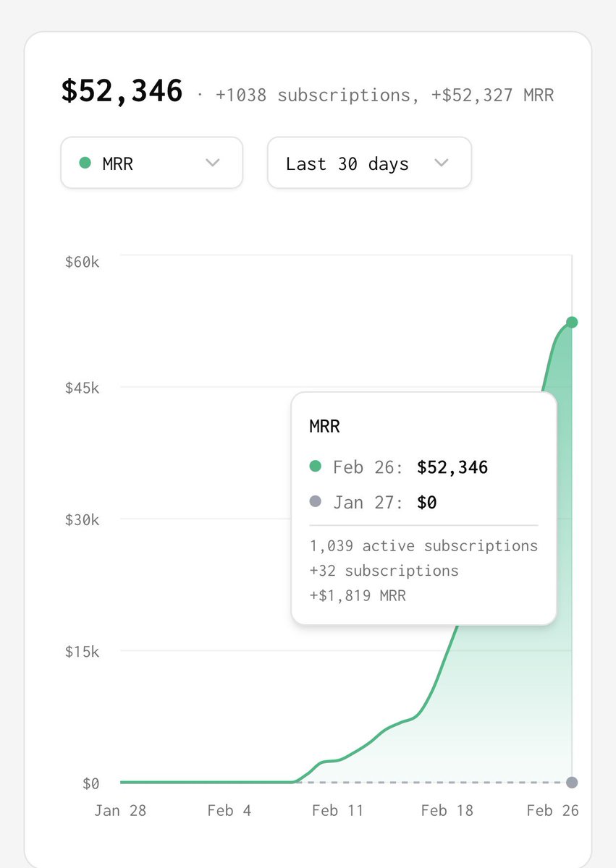Select the Jan 27 gray baseline point

click(x=572, y=782)
